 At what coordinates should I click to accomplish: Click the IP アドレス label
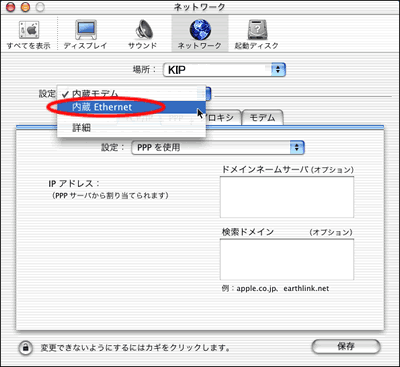coord(74,183)
